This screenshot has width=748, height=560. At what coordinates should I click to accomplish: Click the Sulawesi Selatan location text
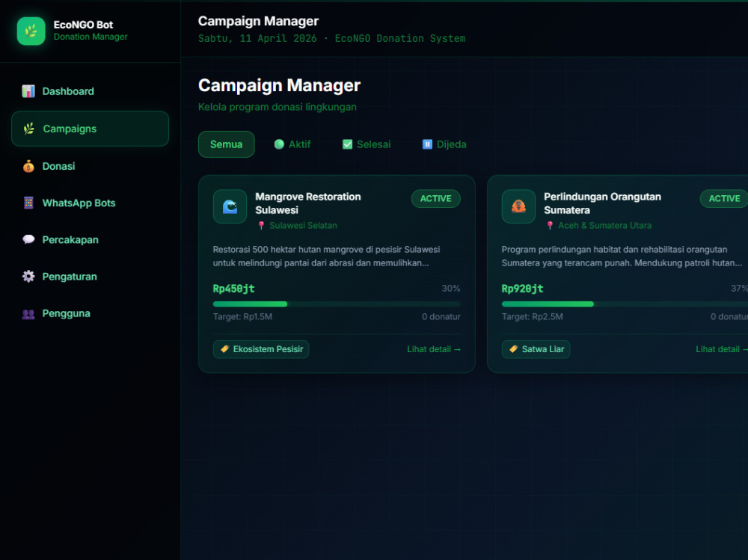click(304, 226)
